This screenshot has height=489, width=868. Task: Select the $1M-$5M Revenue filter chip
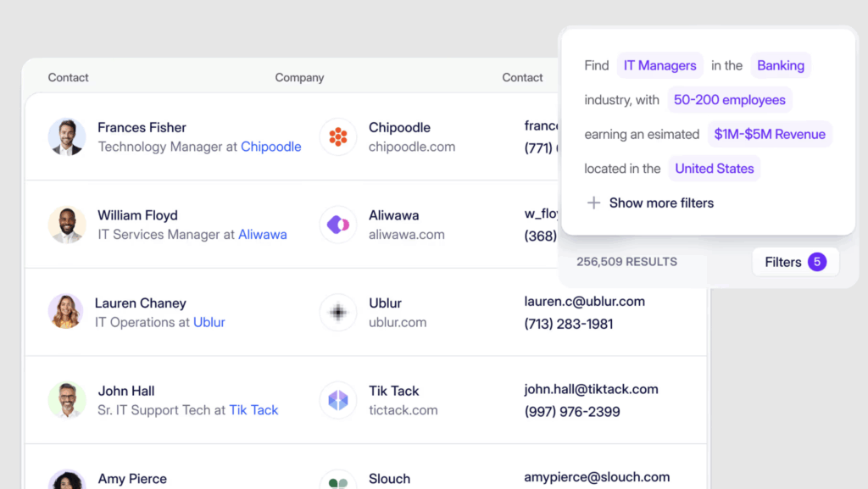pyautogui.click(x=770, y=134)
